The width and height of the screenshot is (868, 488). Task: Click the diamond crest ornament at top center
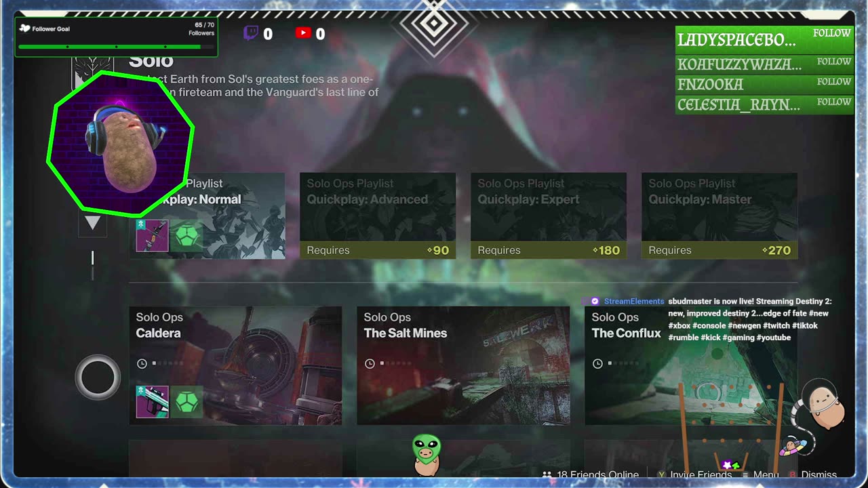pos(434,26)
